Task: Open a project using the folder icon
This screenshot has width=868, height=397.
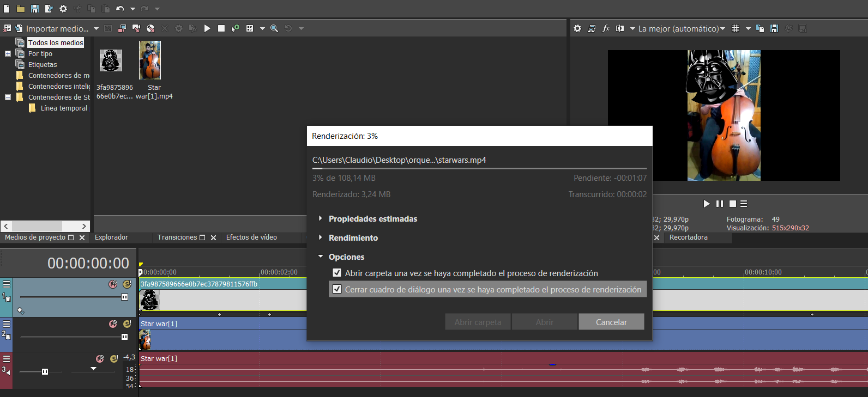Action: tap(20, 9)
